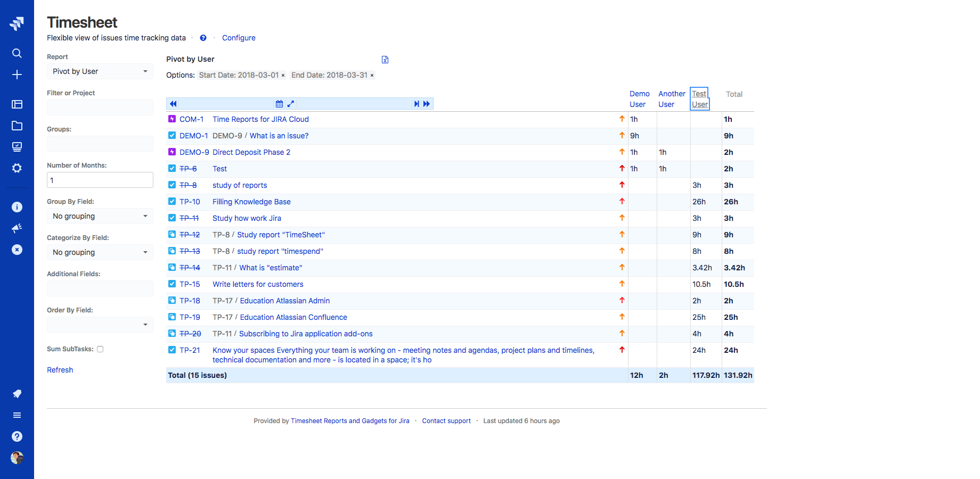Click the Excel export icon
Image resolution: width=980 pixels, height=479 pixels.
(385, 60)
